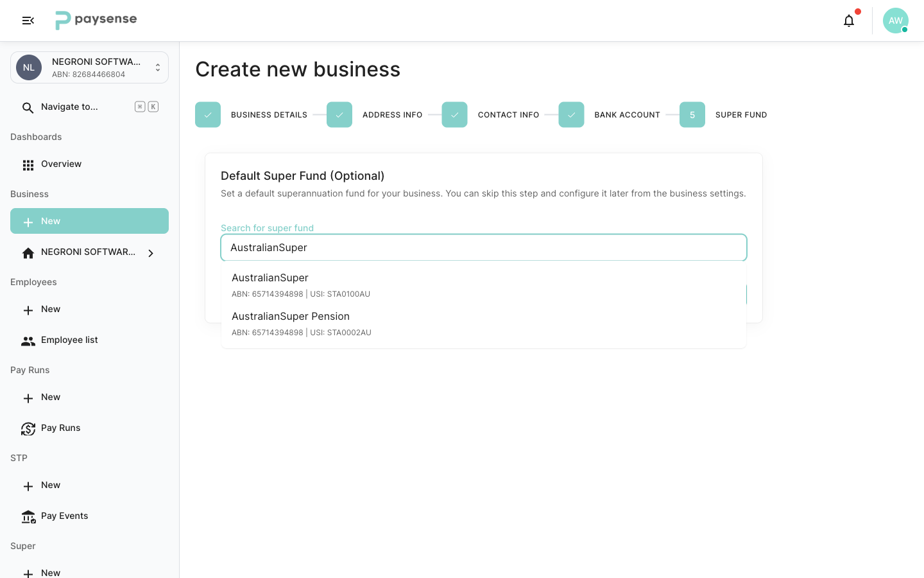Select step 5 Super Fund
The image size is (924, 578).
pyautogui.click(x=723, y=115)
